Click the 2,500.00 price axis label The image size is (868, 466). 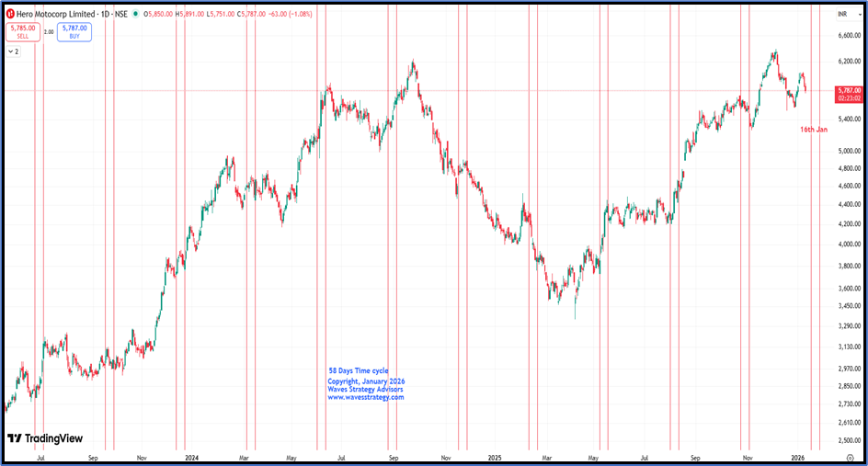click(850, 441)
